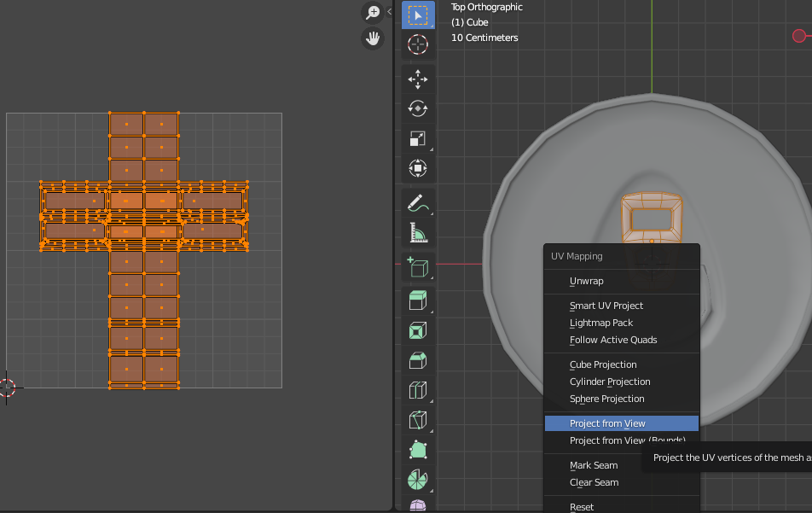Select the Bevel tool
The height and width of the screenshot is (513, 812).
tap(418, 360)
